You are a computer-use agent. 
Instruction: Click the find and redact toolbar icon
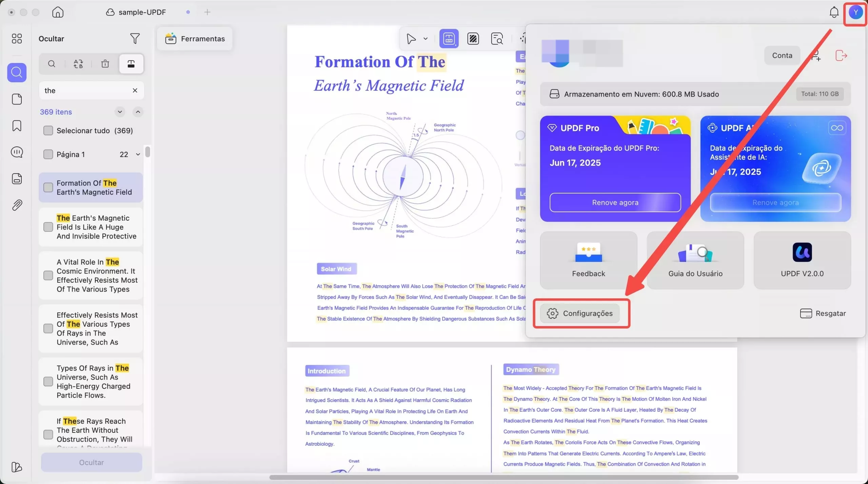[x=497, y=39]
